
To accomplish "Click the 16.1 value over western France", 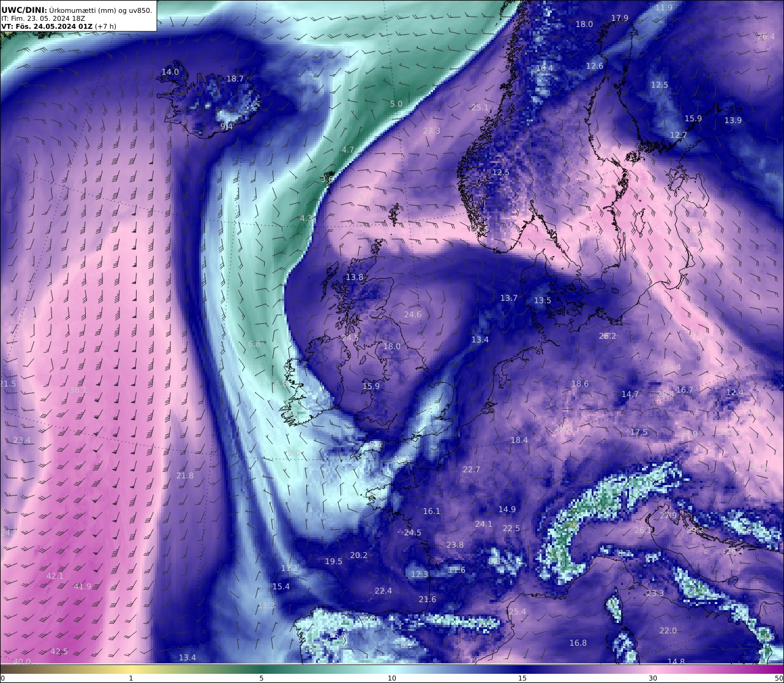I will point(432,511).
